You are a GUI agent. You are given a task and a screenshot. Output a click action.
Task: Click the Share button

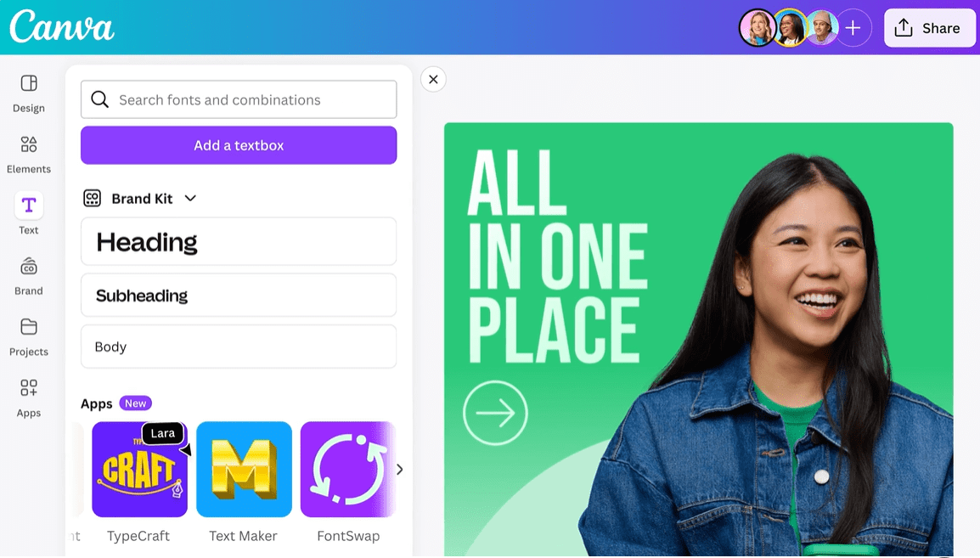(929, 28)
